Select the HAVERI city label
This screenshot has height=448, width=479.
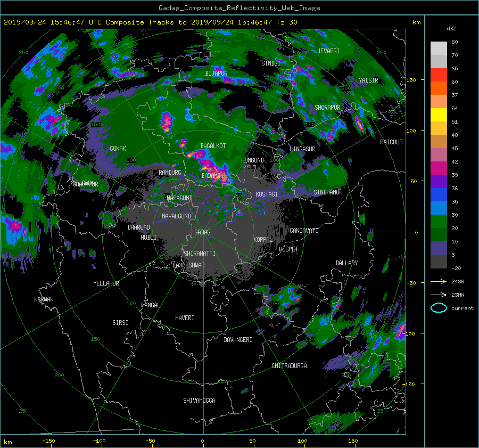(x=185, y=318)
